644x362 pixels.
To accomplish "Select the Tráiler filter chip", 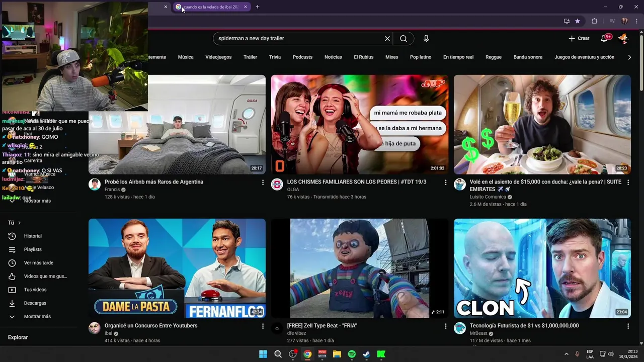I will coord(251,57).
